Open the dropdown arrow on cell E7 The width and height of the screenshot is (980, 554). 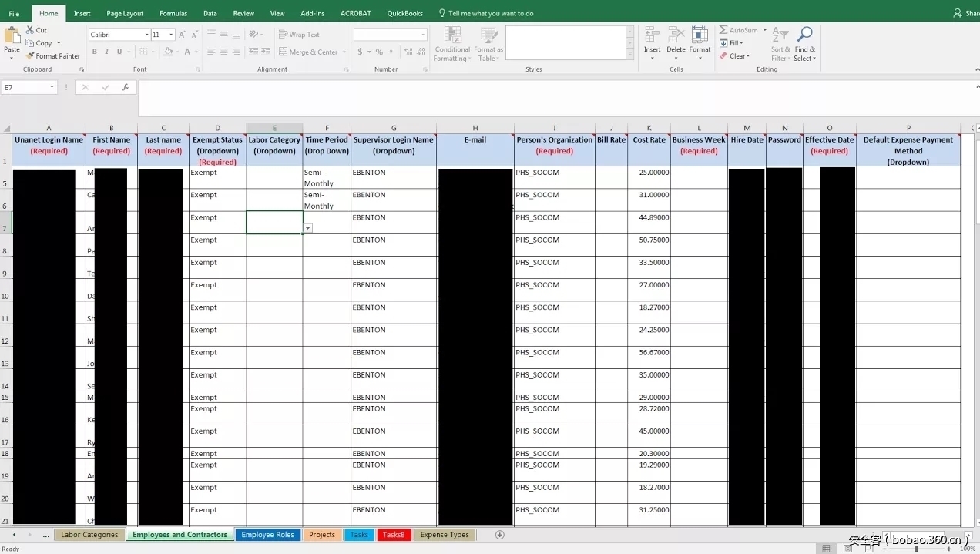pos(307,229)
